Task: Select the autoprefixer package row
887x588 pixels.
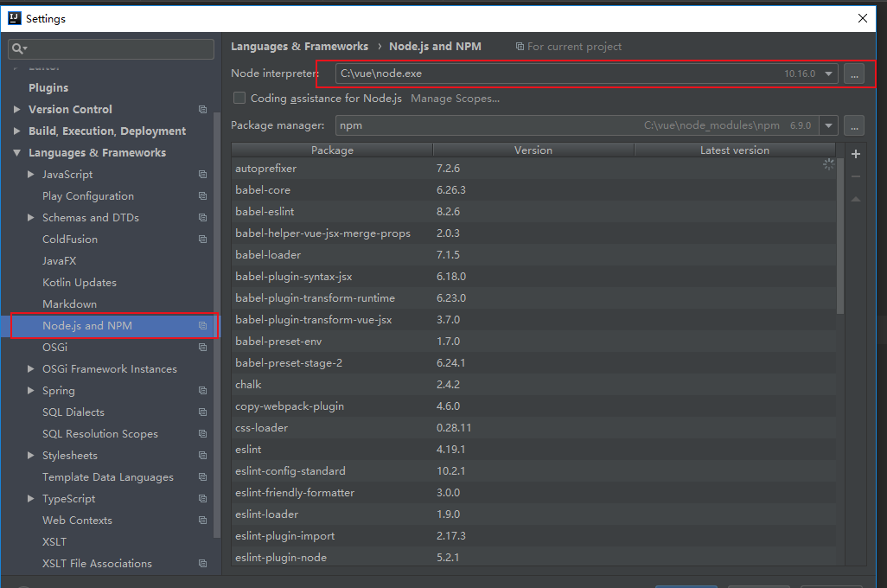Action: pyautogui.click(x=533, y=168)
